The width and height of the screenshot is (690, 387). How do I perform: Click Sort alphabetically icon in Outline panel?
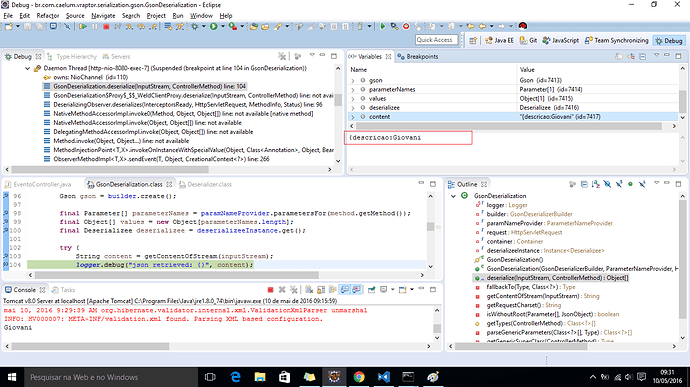point(595,184)
